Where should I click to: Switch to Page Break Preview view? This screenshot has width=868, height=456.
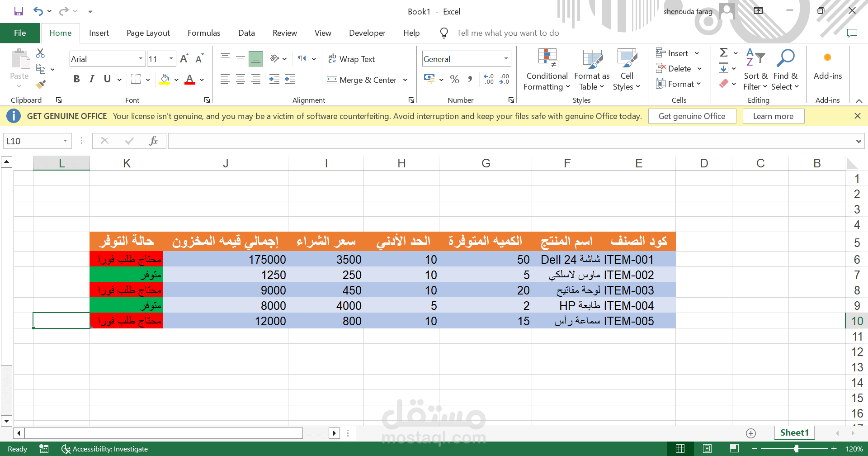point(734,449)
